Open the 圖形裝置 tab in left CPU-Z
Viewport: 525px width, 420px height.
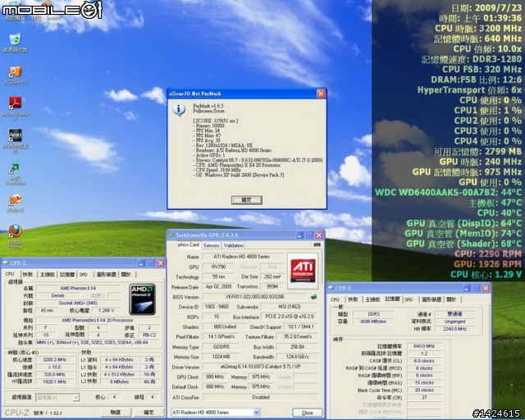coord(106,275)
